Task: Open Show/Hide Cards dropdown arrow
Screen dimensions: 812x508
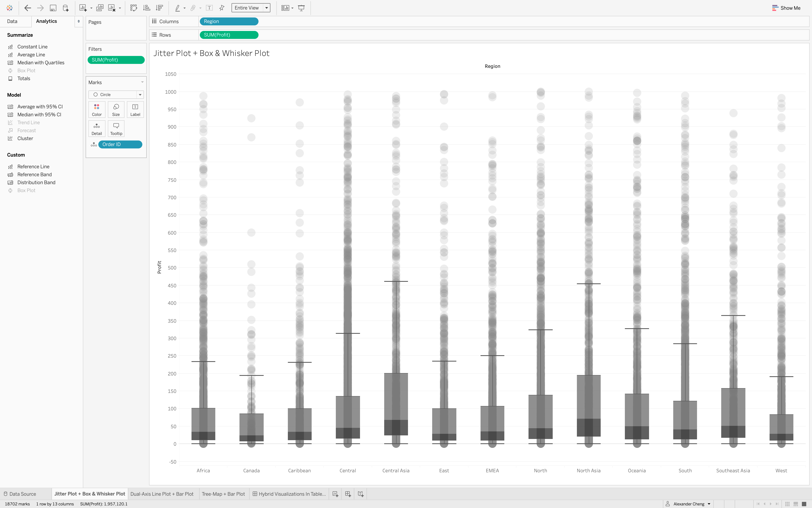Action: pyautogui.click(x=293, y=8)
